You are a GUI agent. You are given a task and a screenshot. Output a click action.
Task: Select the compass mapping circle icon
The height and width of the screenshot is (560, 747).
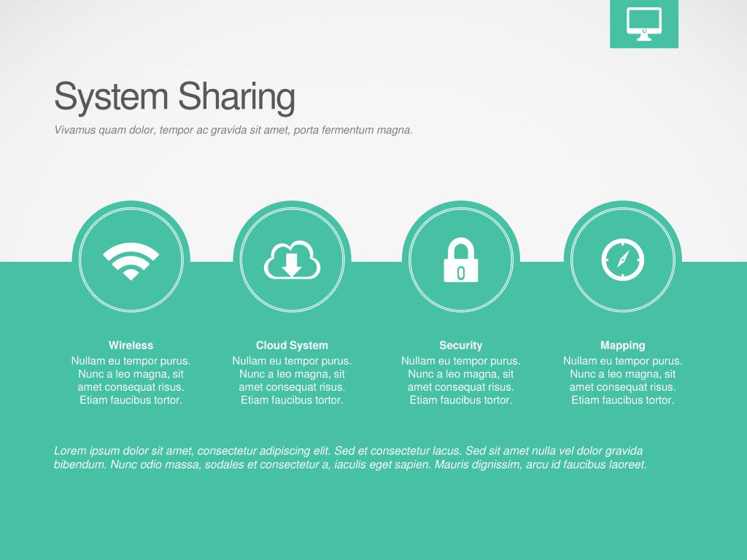[623, 260]
